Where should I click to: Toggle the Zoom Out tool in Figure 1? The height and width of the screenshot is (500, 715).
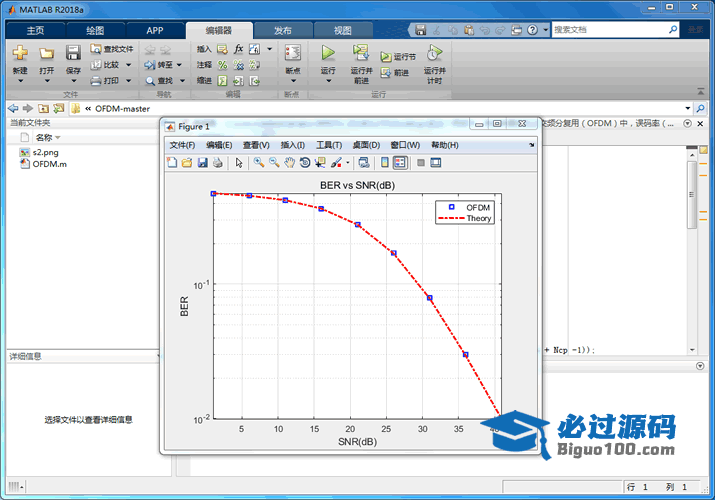tap(274, 163)
